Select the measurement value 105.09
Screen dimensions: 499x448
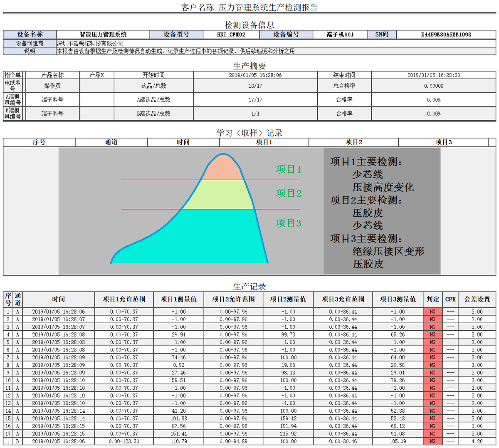(398, 441)
